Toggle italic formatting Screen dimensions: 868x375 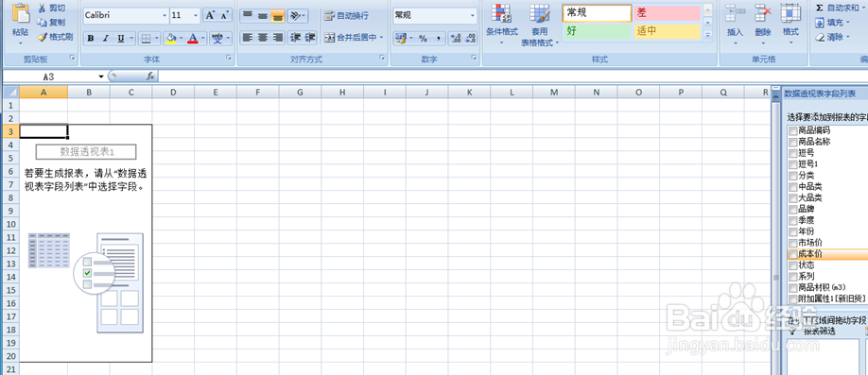105,38
